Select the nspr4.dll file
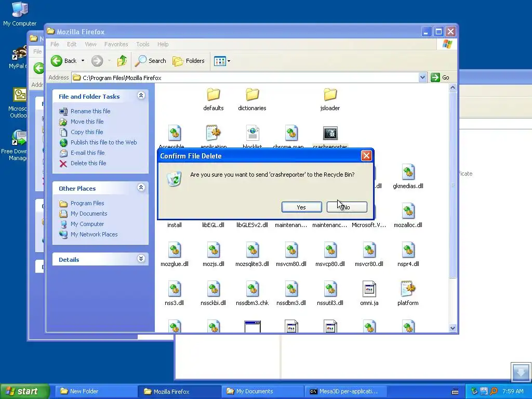The height and width of the screenshot is (399, 532). click(408, 255)
